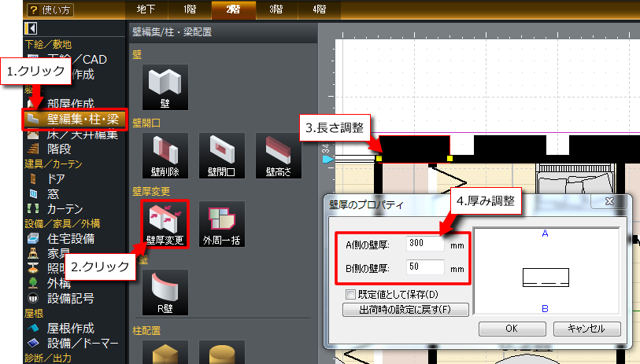Click the A側の壁厚 input field
640x364 pixels.
coord(425,244)
